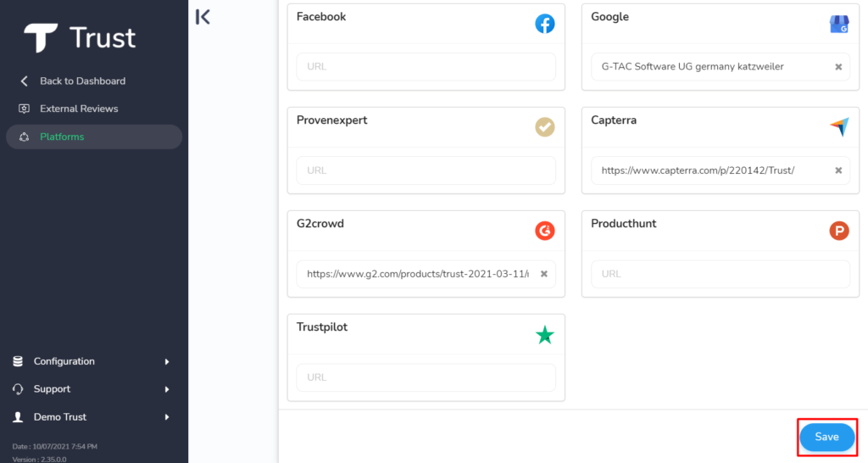Click the Google card title
The image size is (868, 463).
[x=609, y=17]
